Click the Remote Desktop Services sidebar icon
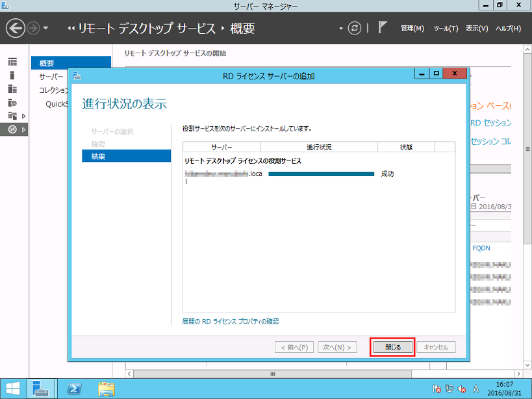532x399 pixels. [x=12, y=129]
